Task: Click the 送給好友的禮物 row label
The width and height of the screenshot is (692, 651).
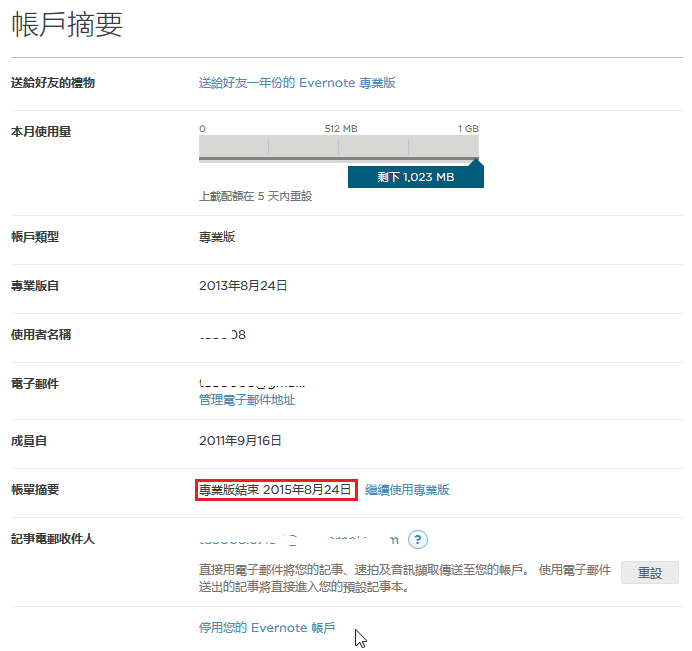Action: (53, 83)
